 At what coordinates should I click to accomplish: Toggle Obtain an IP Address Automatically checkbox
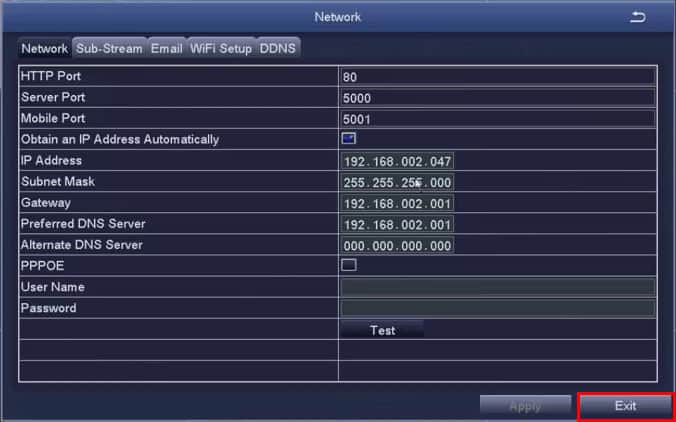349,138
